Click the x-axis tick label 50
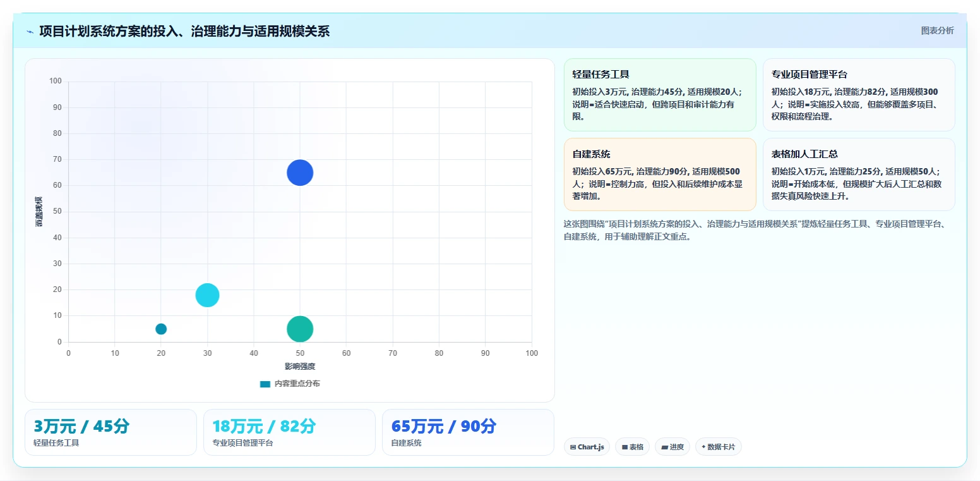 coord(300,353)
